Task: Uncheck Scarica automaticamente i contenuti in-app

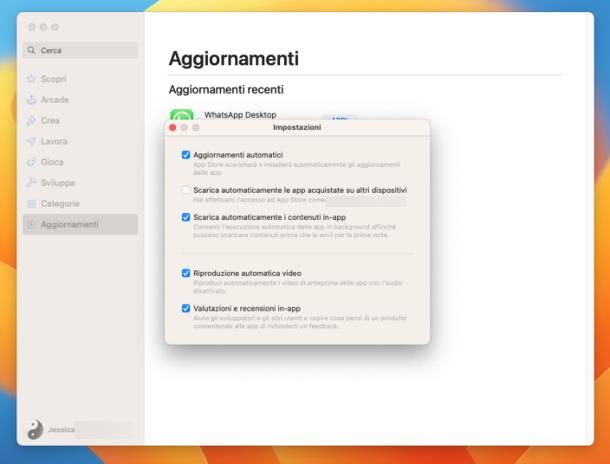Action: (186, 217)
